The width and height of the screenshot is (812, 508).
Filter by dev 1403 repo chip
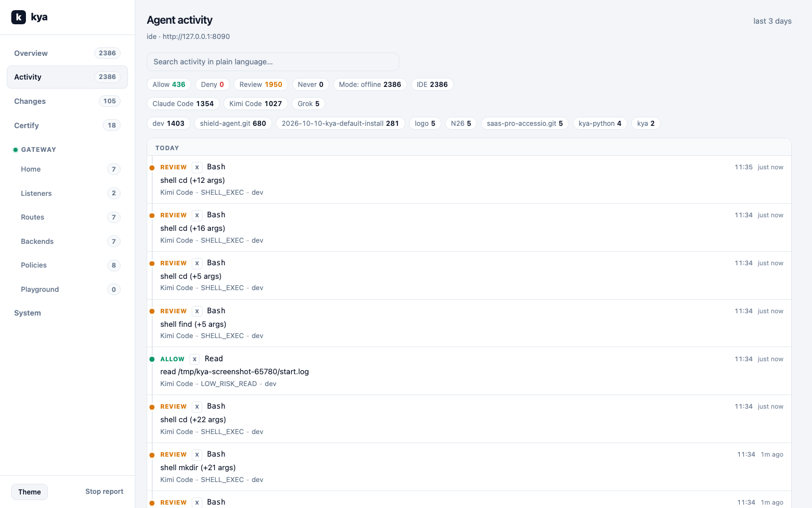click(169, 124)
